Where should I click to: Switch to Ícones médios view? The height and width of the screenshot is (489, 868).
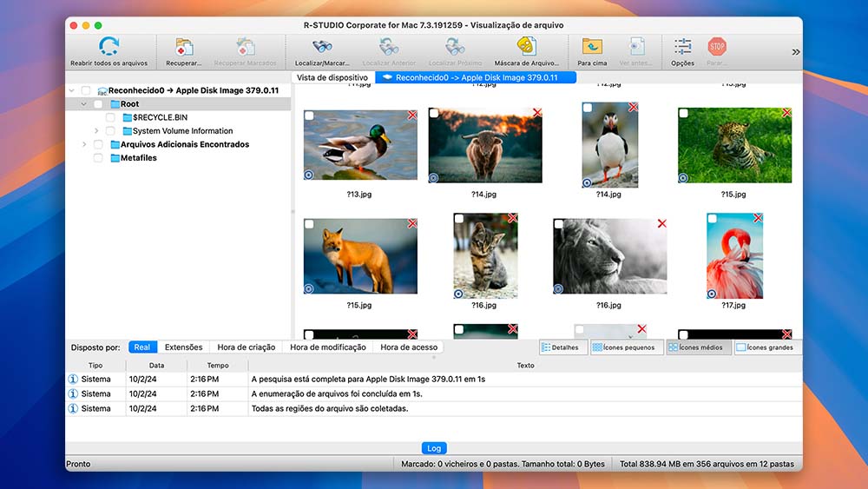point(699,347)
